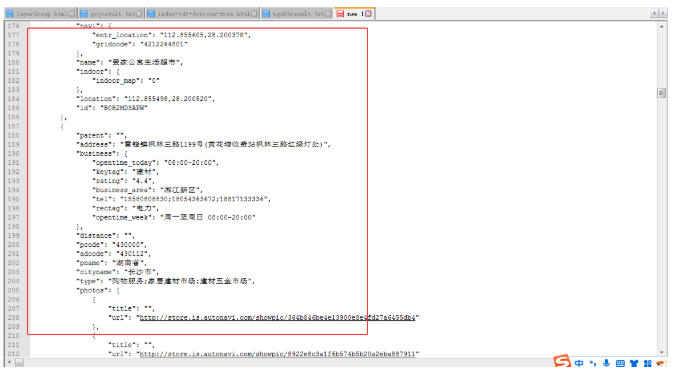
Task: Click the "keytag" line 192
Action: (125, 172)
